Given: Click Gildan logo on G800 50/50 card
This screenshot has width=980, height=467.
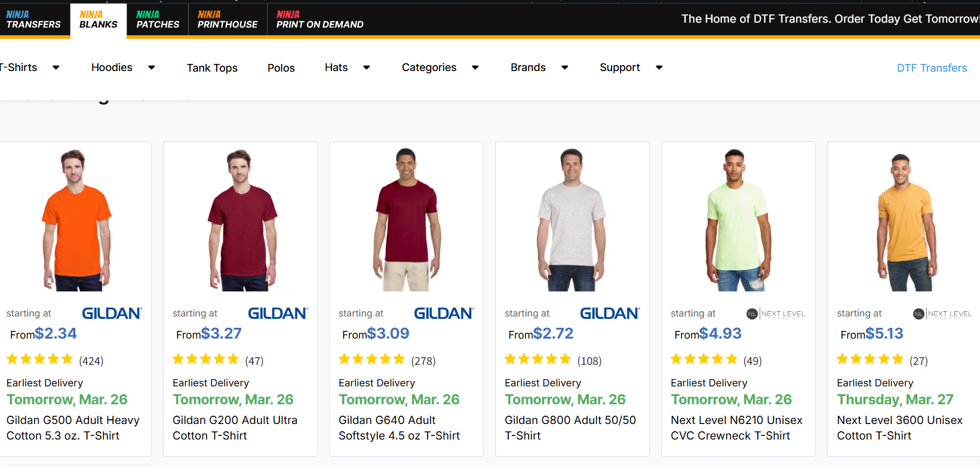Looking at the screenshot, I should pyautogui.click(x=610, y=314).
